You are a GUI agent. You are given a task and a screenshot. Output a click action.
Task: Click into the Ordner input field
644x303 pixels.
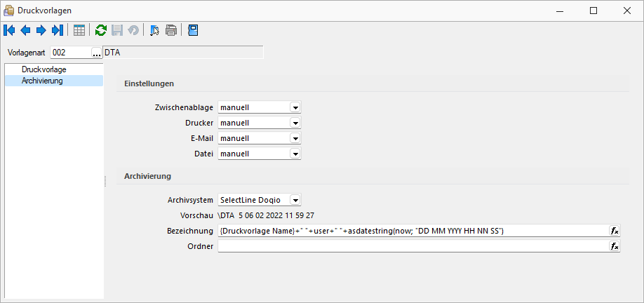pyautogui.click(x=413, y=246)
